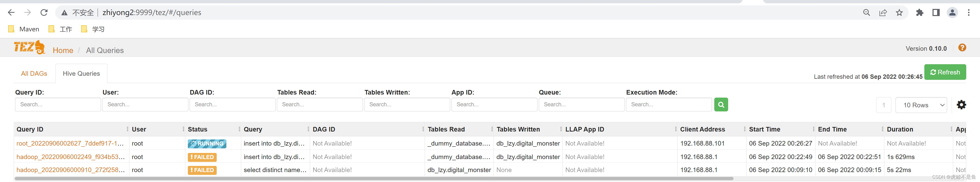Open the Chrome three-dot menu

click(x=969, y=12)
